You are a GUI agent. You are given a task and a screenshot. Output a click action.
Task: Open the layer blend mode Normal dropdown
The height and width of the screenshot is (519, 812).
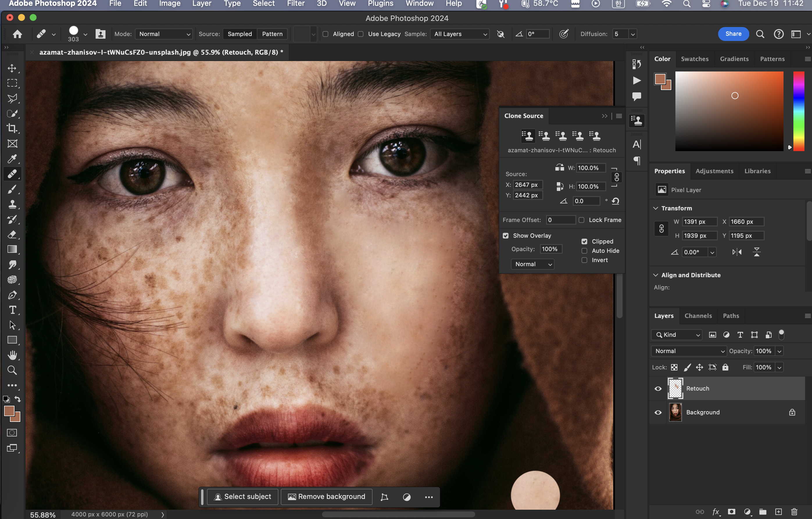689,351
